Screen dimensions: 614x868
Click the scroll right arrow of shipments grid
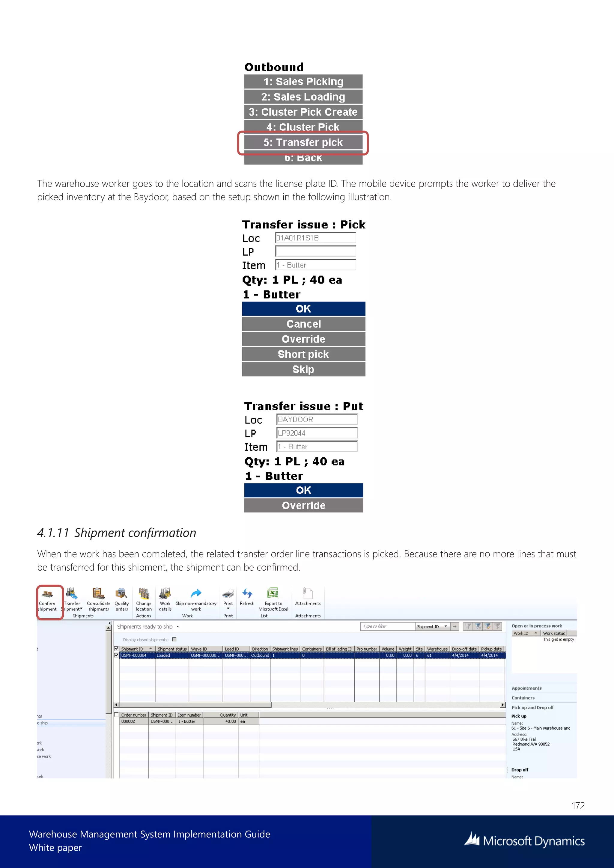[x=503, y=705]
